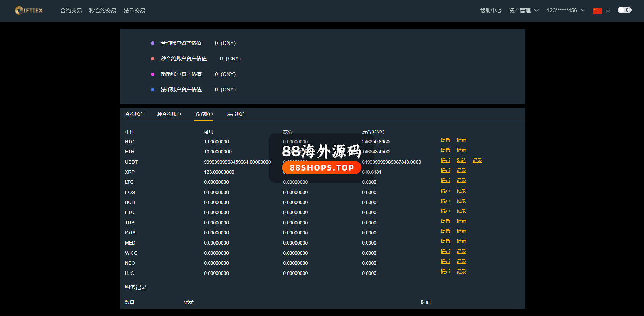Click the purple dot beside 合约账户资产估值
Viewport: 644px width, 316px height.
(x=153, y=43)
